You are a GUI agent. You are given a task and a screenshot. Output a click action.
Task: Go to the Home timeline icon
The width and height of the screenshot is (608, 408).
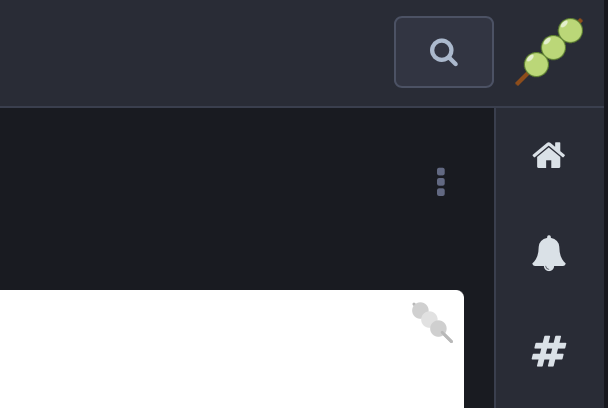click(x=548, y=155)
